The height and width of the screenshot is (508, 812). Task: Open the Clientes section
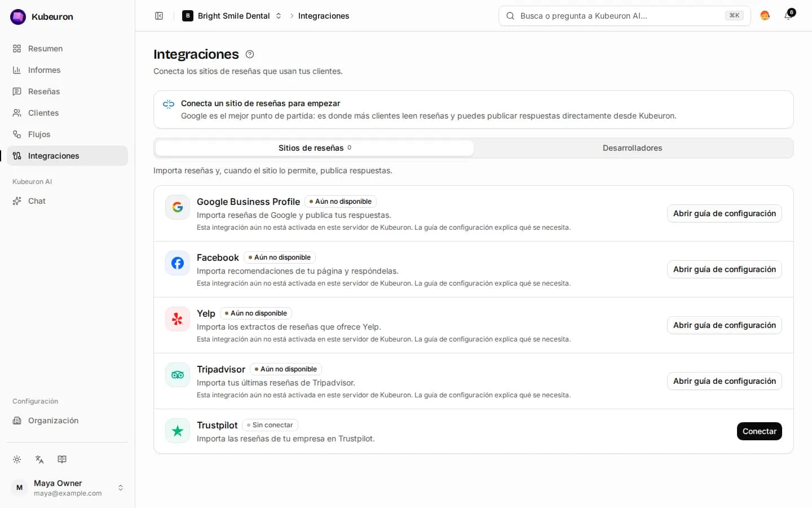point(68,113)
